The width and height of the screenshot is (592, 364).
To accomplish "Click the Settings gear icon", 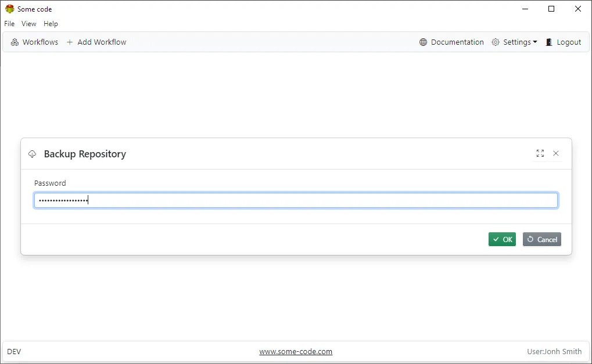I will [x=496, y=42].
